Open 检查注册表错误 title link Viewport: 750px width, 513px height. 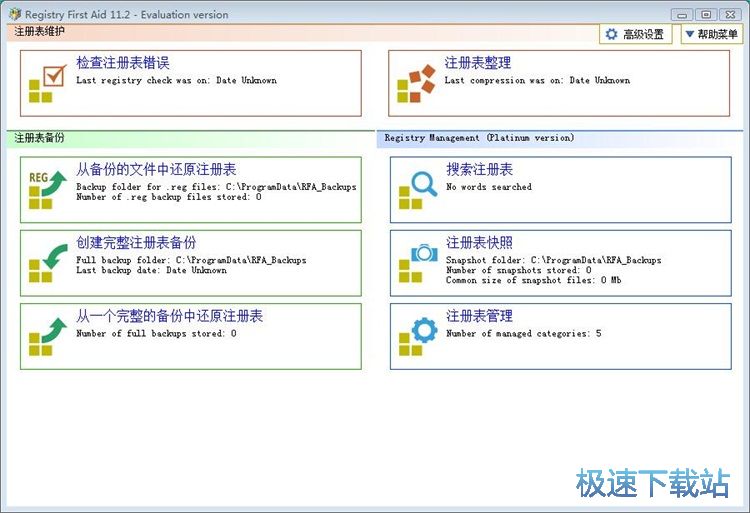(122, 63)
